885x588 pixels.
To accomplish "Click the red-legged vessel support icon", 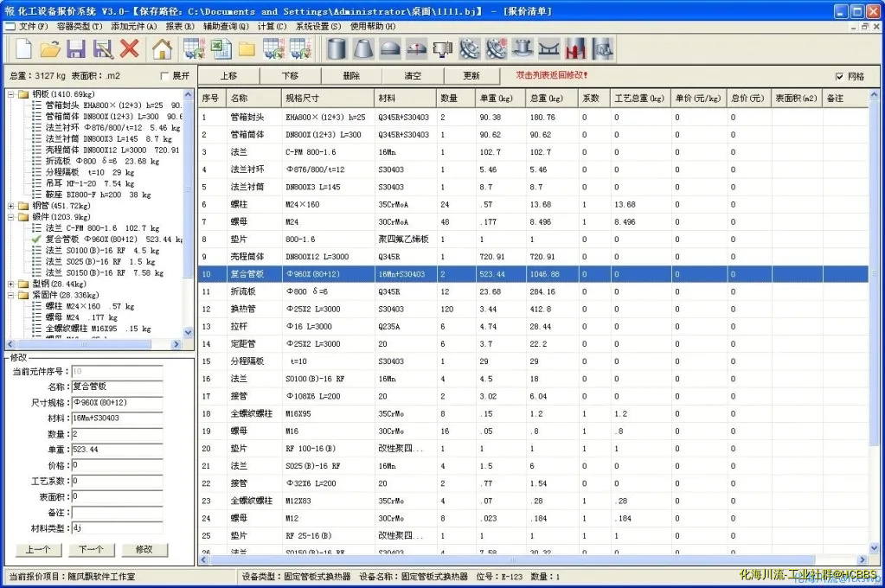I will 575,49.
